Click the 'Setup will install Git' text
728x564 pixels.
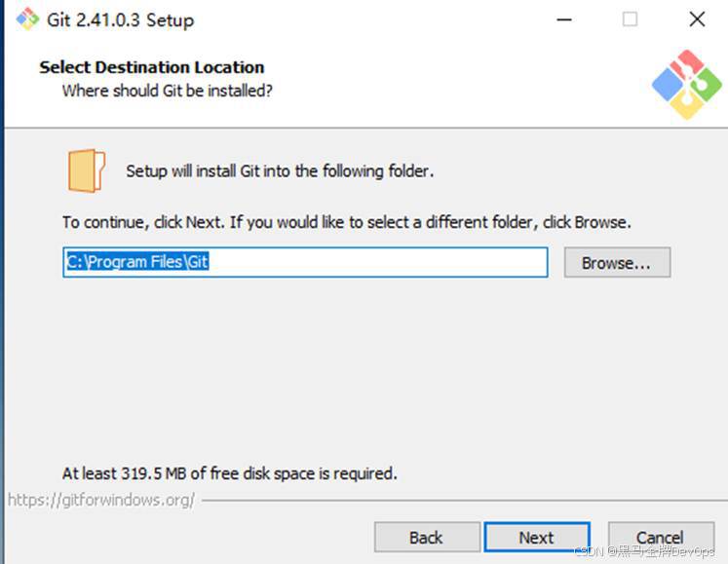(x=280, y=171)
